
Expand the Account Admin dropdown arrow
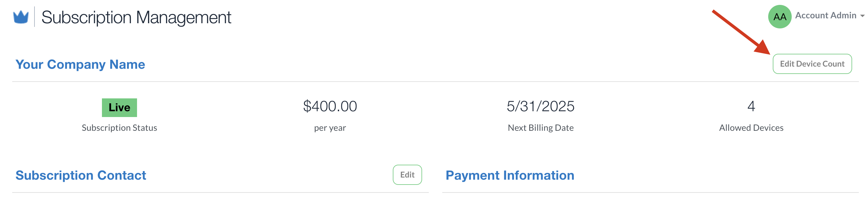(862, 16)
